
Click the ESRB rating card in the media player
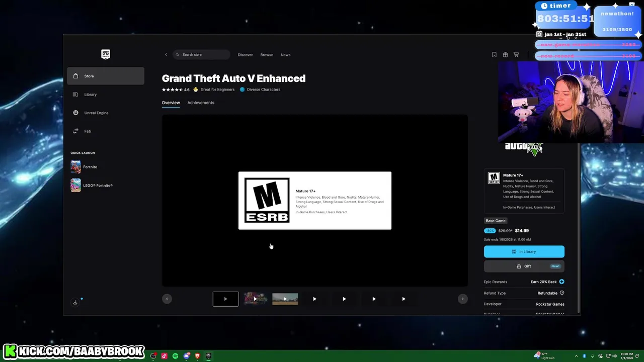tap(315, 201)
